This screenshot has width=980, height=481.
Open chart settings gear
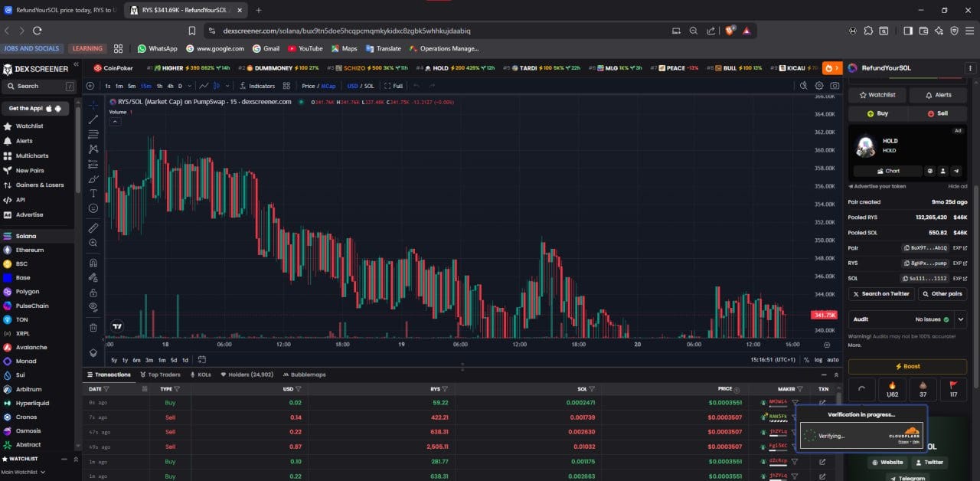[819, 86]
